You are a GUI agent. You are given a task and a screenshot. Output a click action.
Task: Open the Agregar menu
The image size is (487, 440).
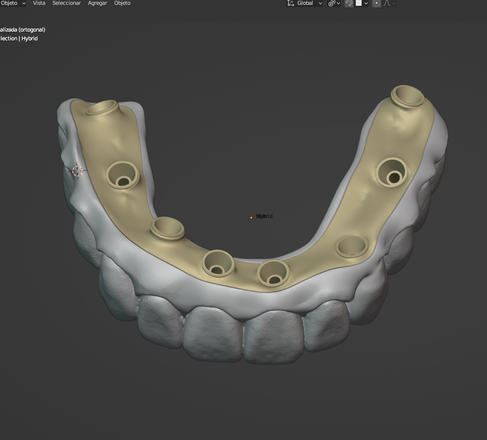click(x=97, y=3)
